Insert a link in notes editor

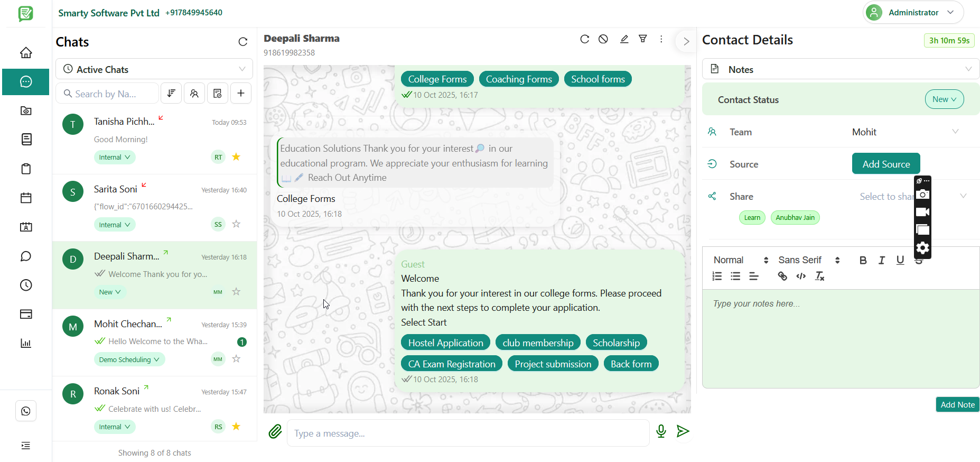tap(782, 276)
